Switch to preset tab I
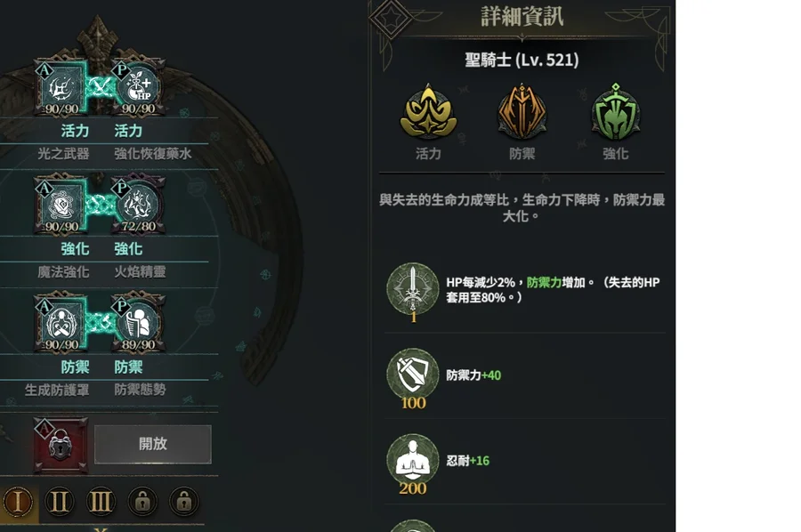Screen dimensions: 801x532 point(18,502)
